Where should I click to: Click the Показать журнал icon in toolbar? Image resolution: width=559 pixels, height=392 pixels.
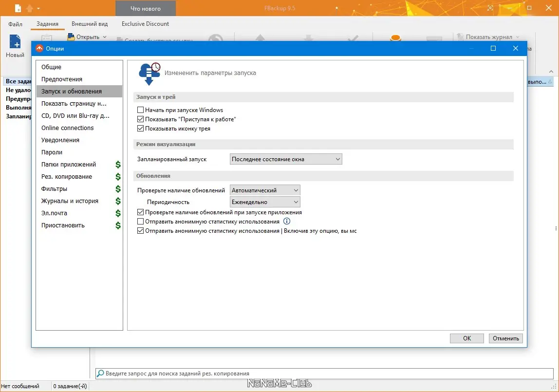(x=460, y=37)
